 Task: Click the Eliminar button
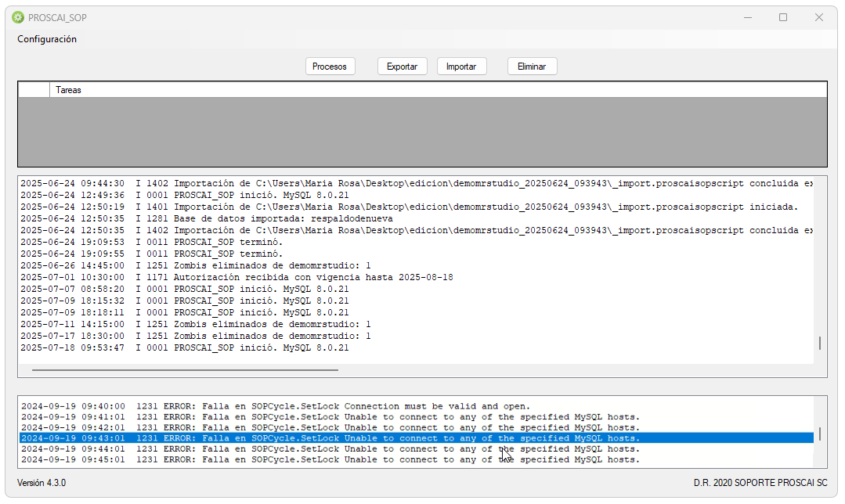tap(532, 67)
